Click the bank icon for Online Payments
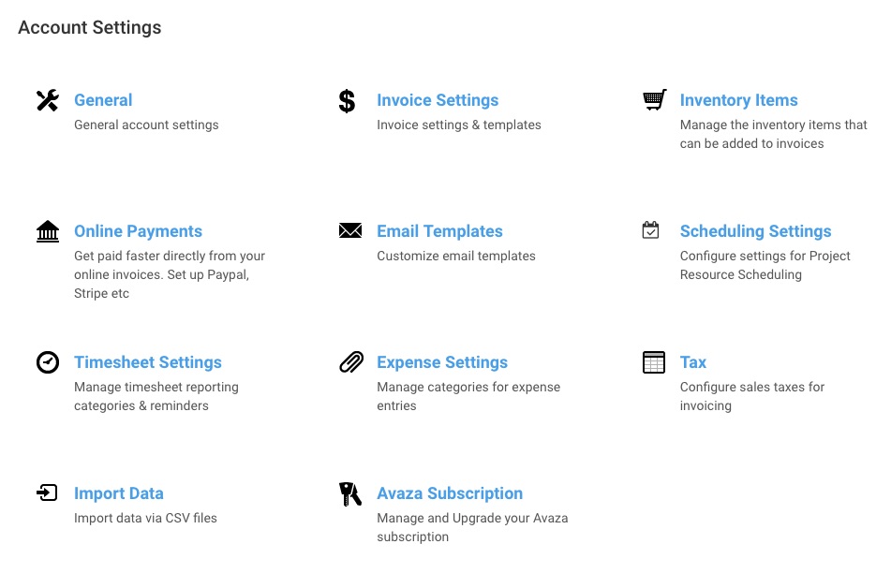This screenshot has height=588, width=891. pyautogui.click(x=47, y=231)
